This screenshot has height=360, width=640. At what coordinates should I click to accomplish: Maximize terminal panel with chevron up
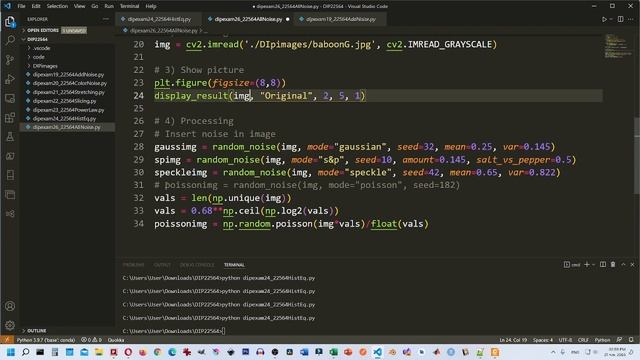623,264
